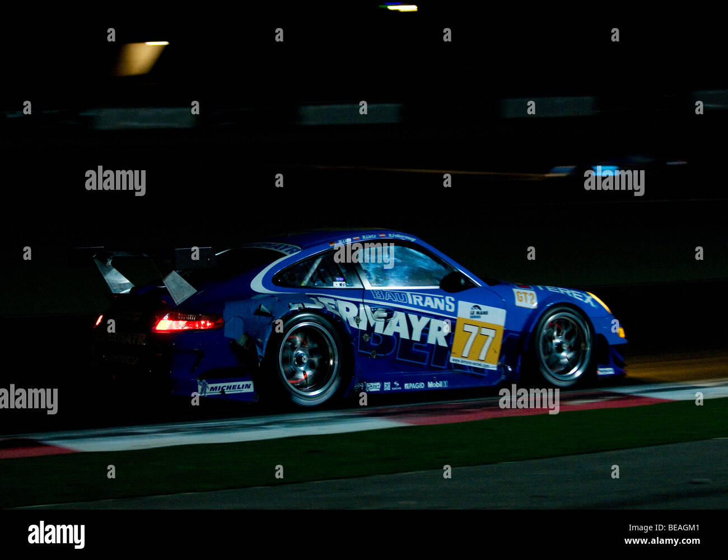
Task: Click the BAUTRANS lettering on the door
Action: tap(413, 301)
